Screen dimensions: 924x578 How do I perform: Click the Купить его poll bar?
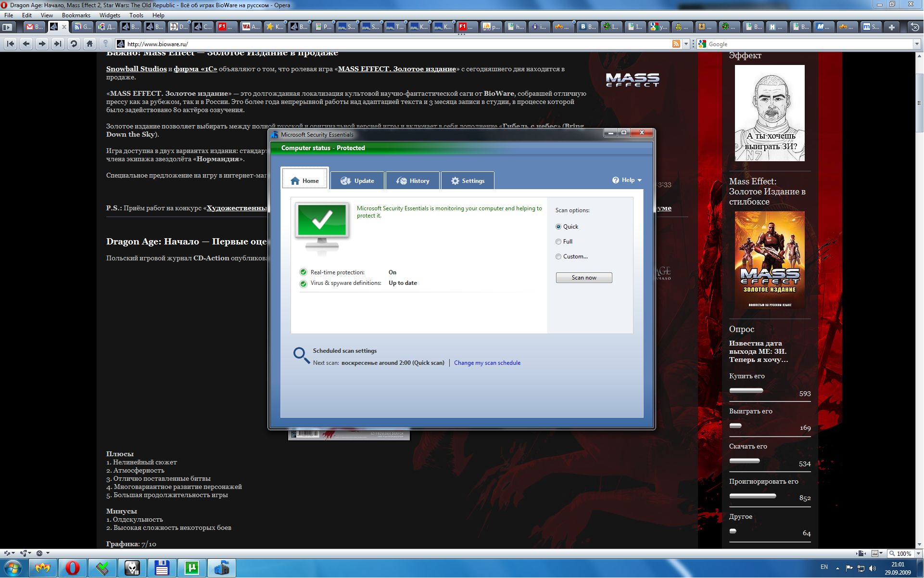(x=747, y=390)
